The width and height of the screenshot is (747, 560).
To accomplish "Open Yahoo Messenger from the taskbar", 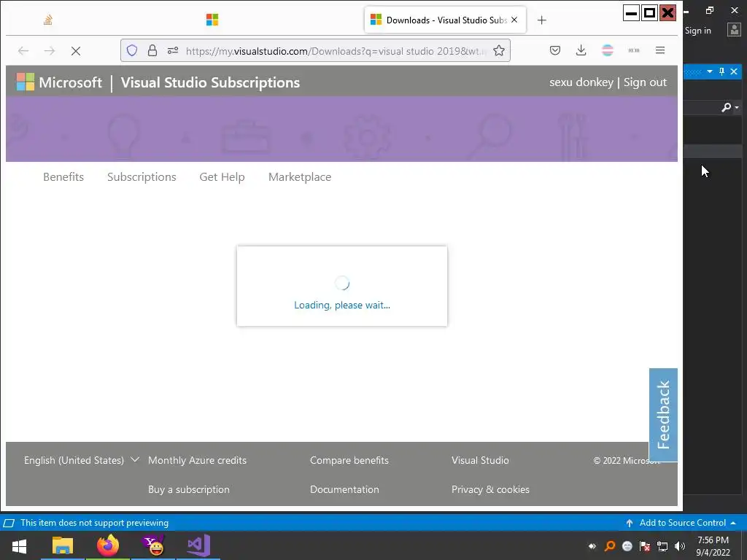I will pyautogui.click(x=153, y=546).
